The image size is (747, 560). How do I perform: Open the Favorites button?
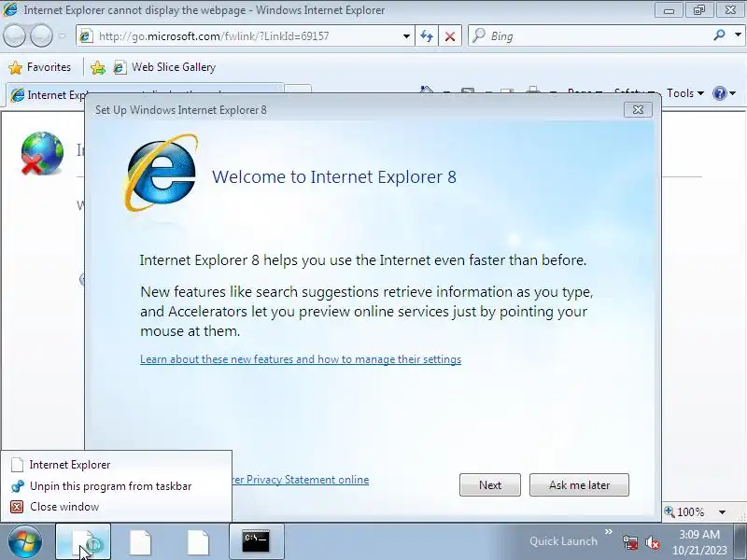40,67
